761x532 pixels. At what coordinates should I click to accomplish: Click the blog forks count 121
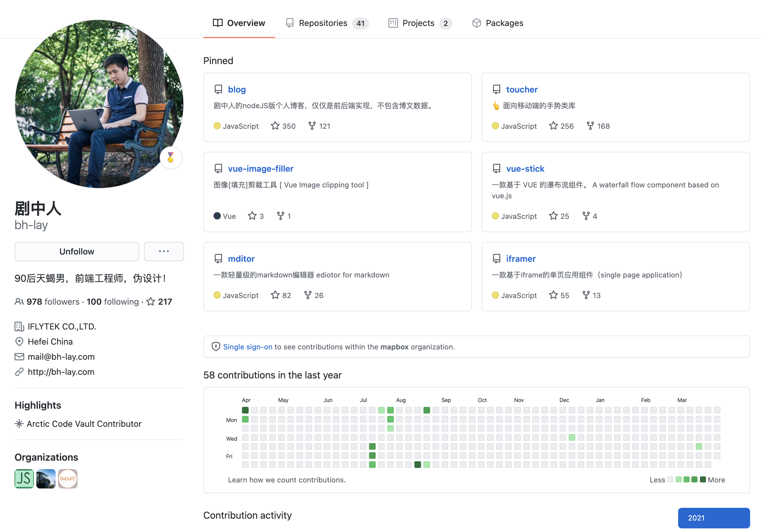click(x=319, y=126)
